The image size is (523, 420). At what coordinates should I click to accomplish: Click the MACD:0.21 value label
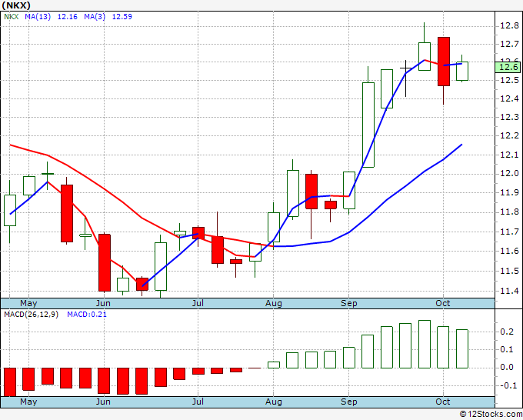coord(87,315)
